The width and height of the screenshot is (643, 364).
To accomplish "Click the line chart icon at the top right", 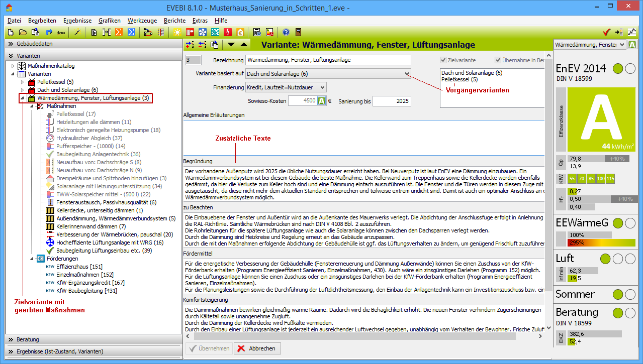I will click(632, 32).
